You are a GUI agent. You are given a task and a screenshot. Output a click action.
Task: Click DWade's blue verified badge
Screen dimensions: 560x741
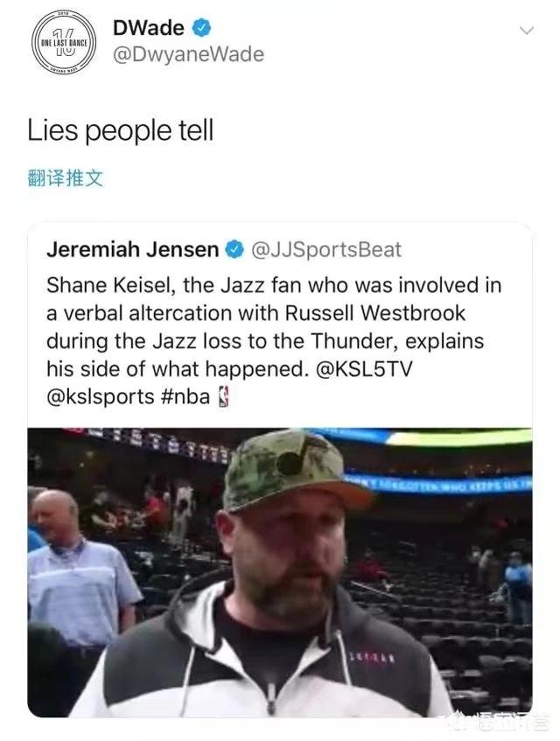tap(201, 28)
